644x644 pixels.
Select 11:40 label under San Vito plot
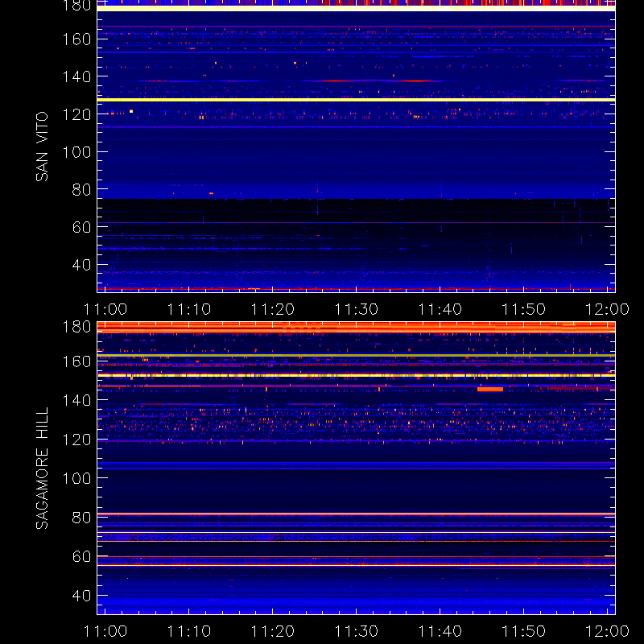click(x=440, y=309)
